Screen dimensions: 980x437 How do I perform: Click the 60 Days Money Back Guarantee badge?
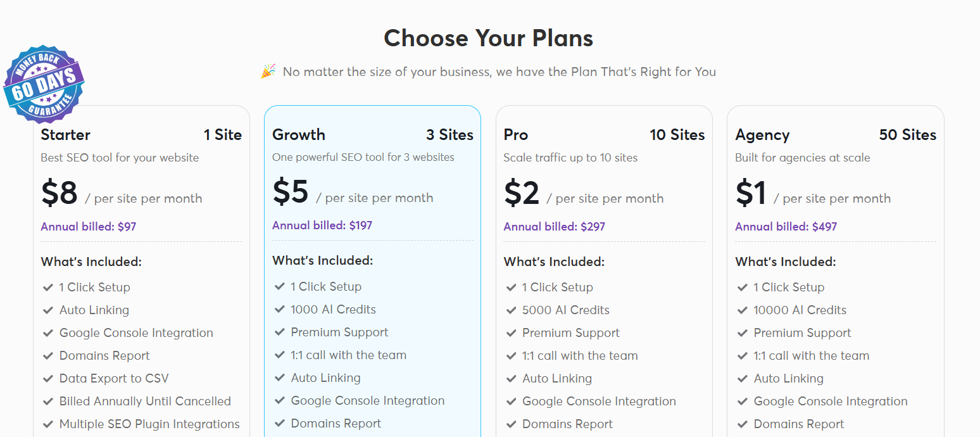(43, 84)
